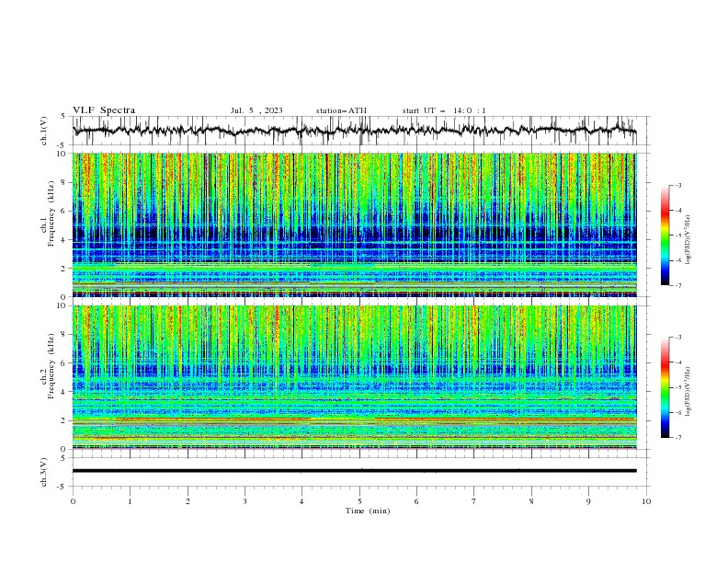Click time-axis tick label "5"
728x563 pixels.
click(359, 501)
